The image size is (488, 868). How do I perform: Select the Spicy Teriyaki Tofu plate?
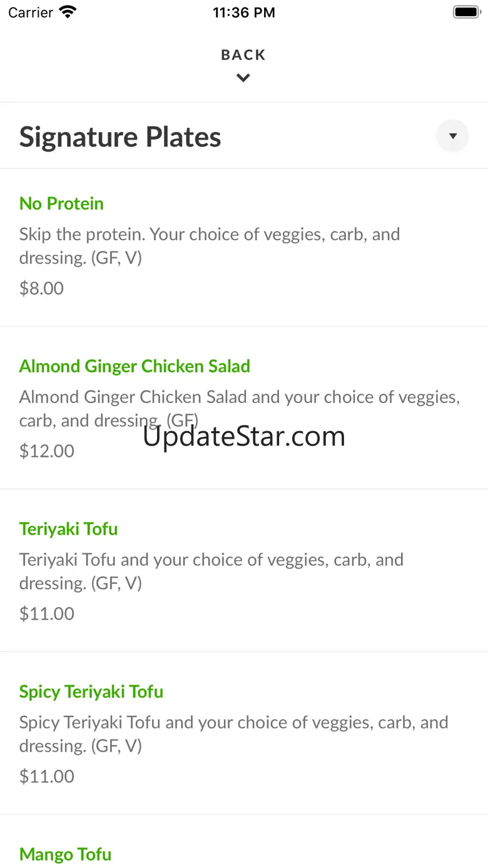pos(91,692)
